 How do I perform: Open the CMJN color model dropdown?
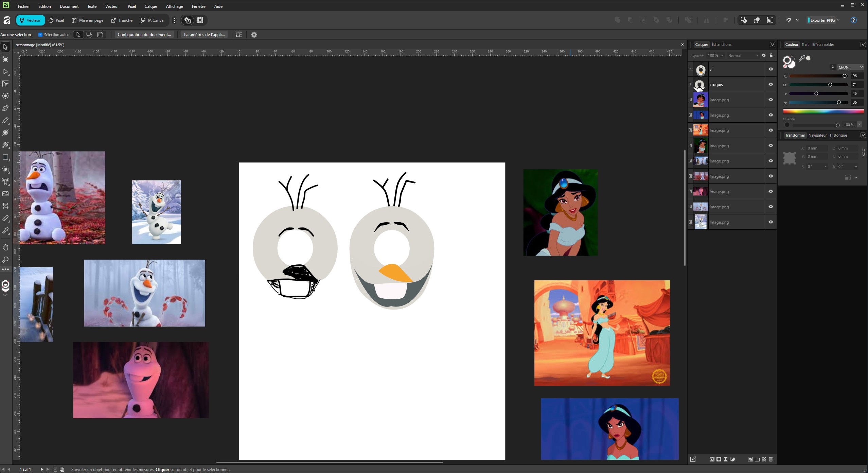850,67
